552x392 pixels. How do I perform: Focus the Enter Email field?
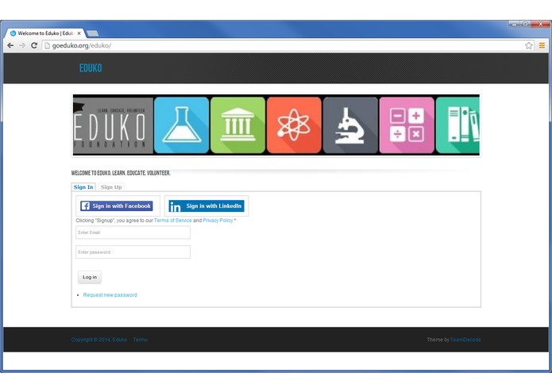133,233
